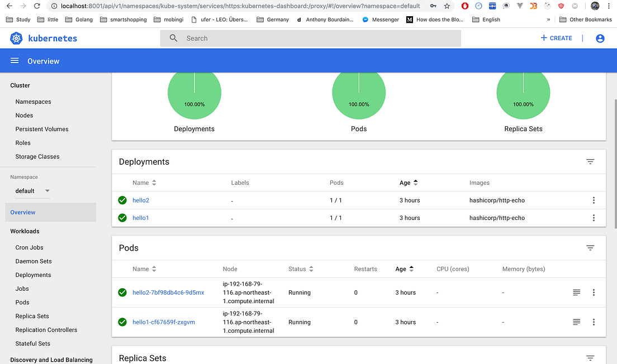Open the actions menu for deployment hello2
Screen dimensions: 617x364
pos(594,200)
